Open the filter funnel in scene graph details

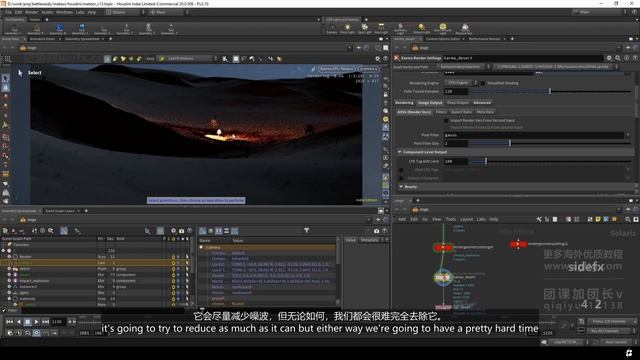coord(306,231)
